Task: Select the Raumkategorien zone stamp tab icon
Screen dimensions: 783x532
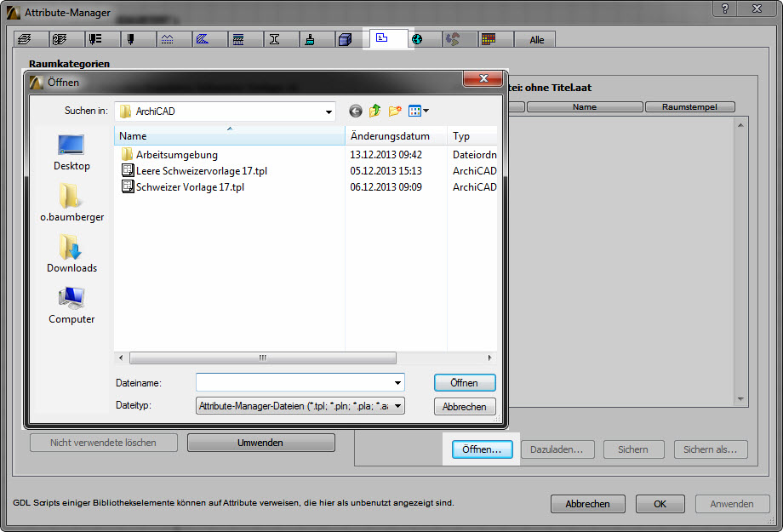Action: click(381, 38)
